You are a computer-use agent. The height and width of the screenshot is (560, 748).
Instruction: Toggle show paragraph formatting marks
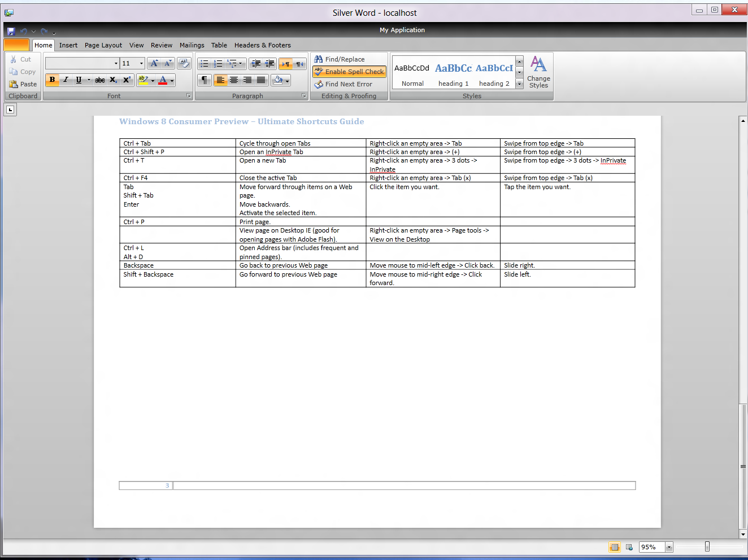(x=205, y=80)
